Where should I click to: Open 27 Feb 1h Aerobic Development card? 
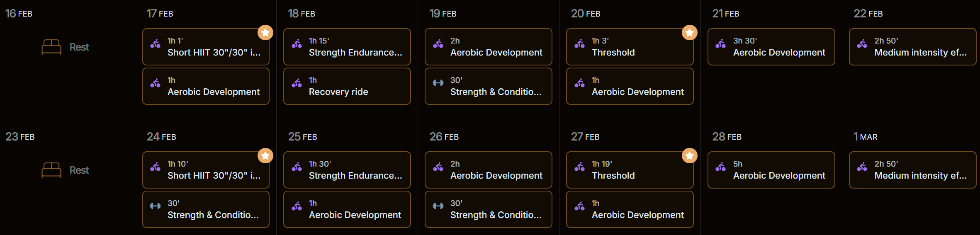tap(630, 209)
